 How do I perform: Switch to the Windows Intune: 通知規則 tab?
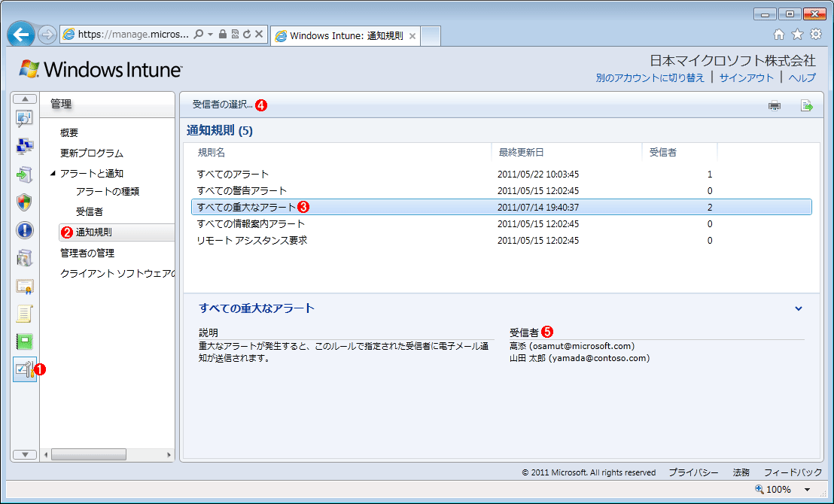345,36
